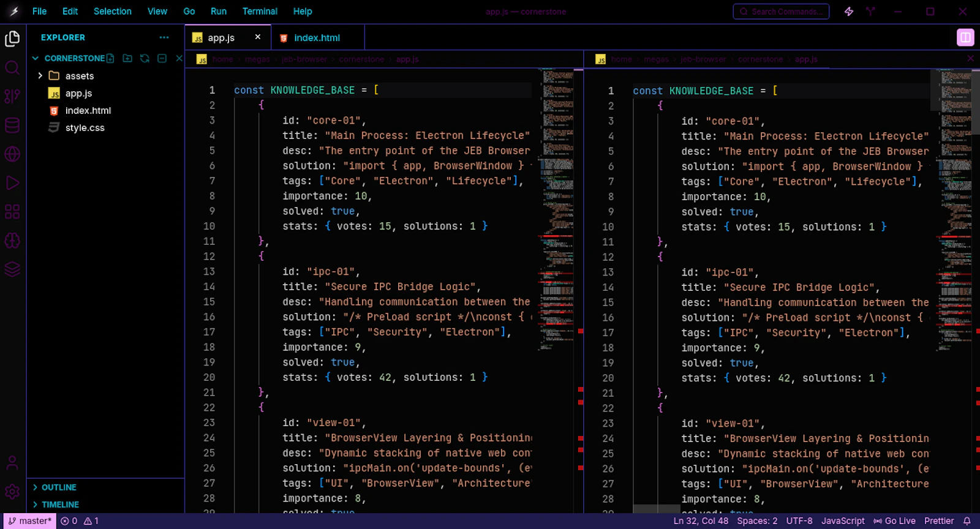Open the Extensions grid view
The image size is (980, 529).
point(12,211)
